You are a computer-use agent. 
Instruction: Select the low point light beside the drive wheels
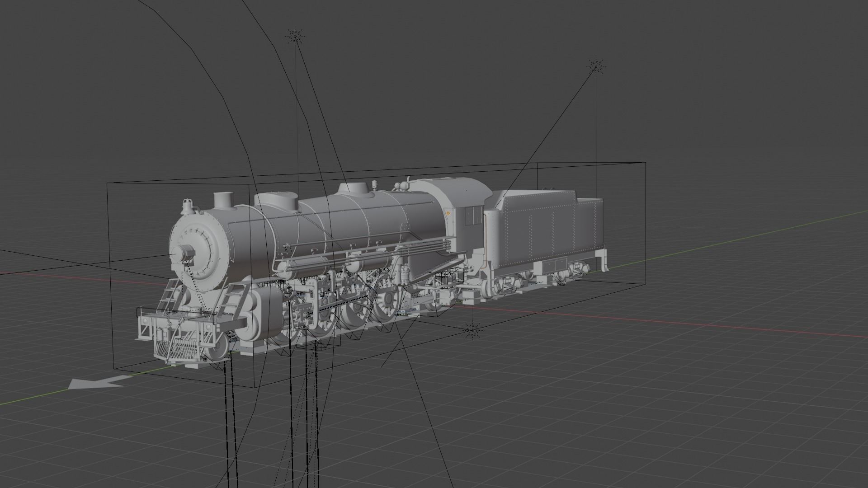(472, 330)
